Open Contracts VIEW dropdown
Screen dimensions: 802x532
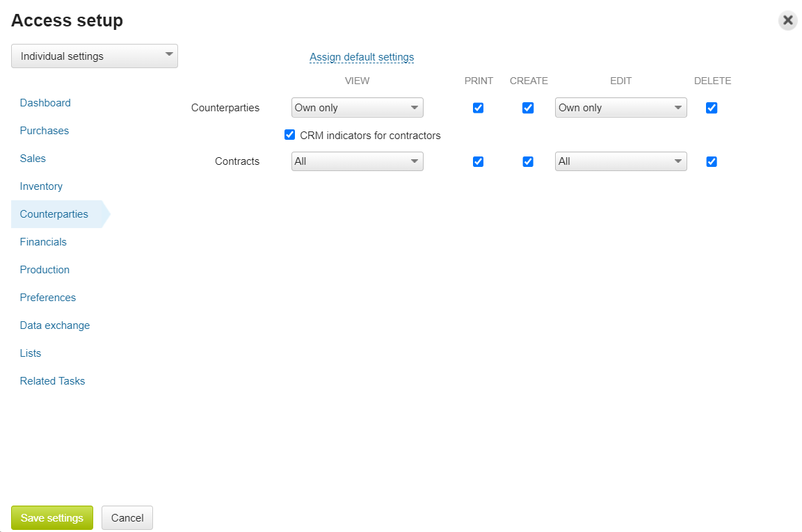click(x=357, y=161)
